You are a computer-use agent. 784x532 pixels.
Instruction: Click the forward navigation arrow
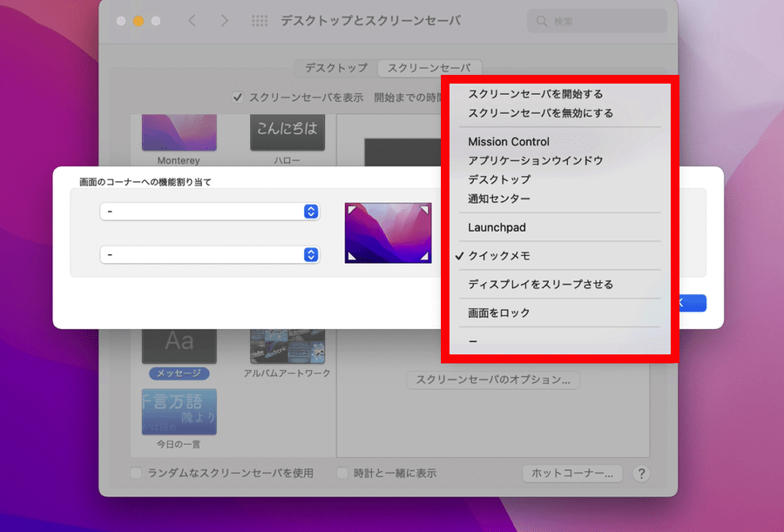point(225,21)
